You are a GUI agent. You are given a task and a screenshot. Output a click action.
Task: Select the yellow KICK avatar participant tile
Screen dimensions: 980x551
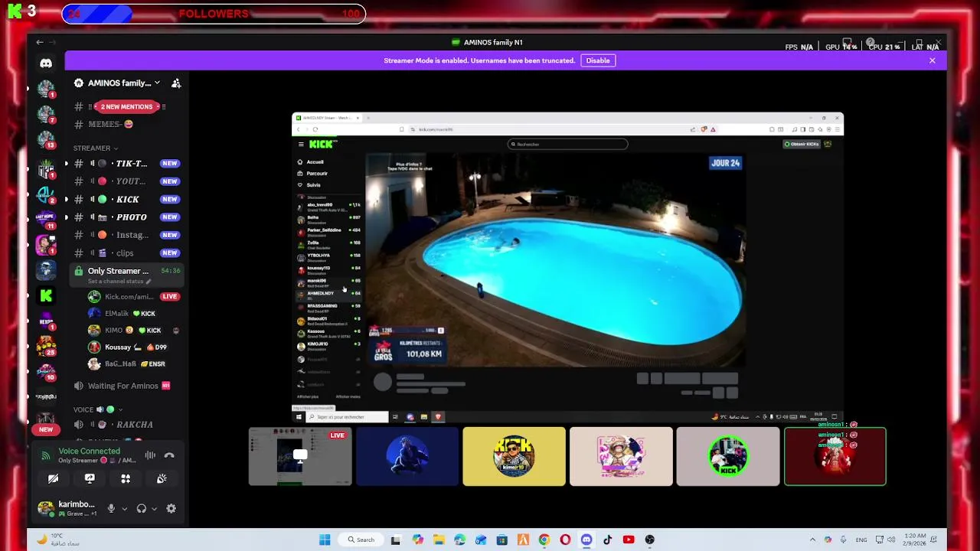514,457
